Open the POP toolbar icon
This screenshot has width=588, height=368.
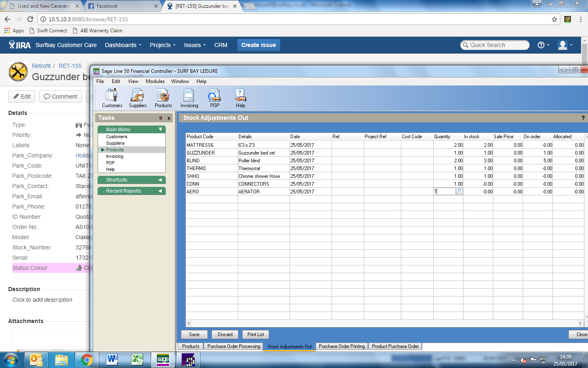(215, 98)
